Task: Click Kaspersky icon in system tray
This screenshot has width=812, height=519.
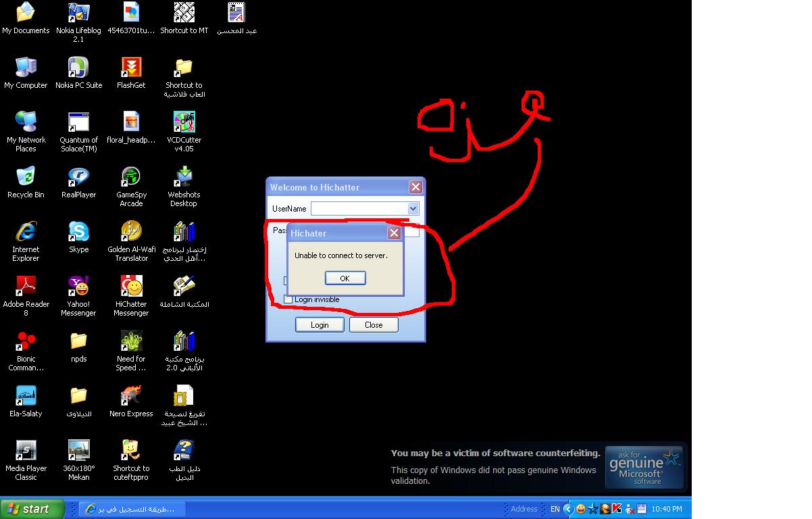Action: coord(616,509)
